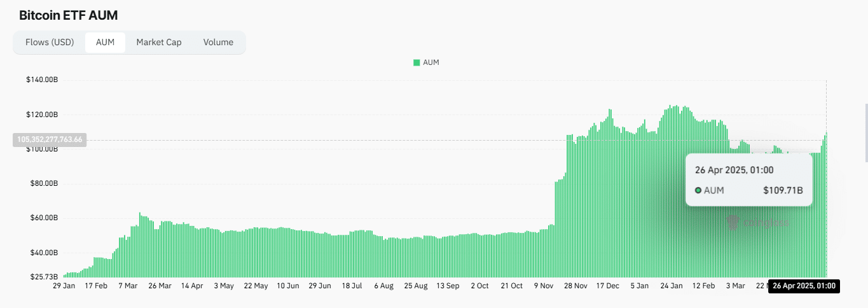Screen dimensions: 868x308
Task: Click the green AUM dot in tooltip
Action: click(x=698, y=190)
